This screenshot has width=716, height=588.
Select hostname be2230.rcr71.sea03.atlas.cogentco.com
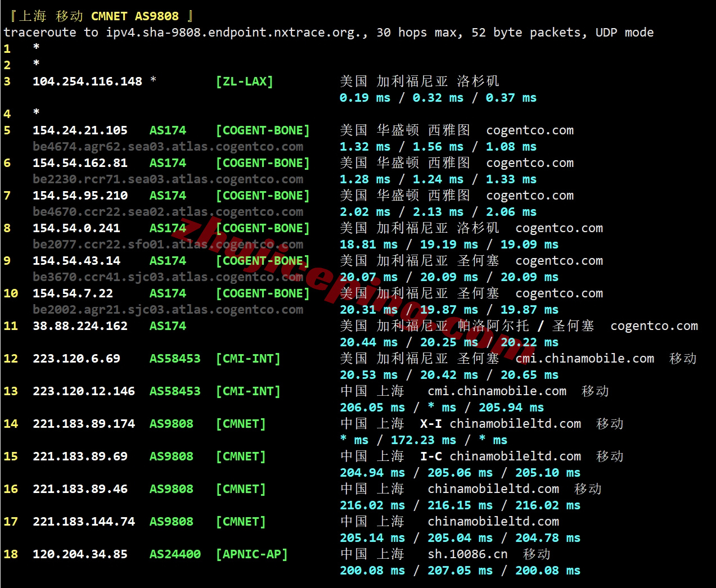168,179
